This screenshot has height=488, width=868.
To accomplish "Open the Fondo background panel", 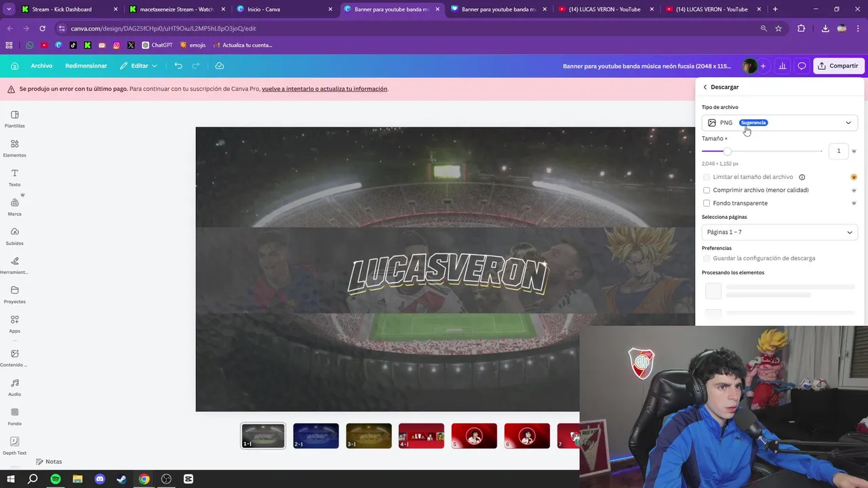I will pyautogui.click(x=15, y=417).
